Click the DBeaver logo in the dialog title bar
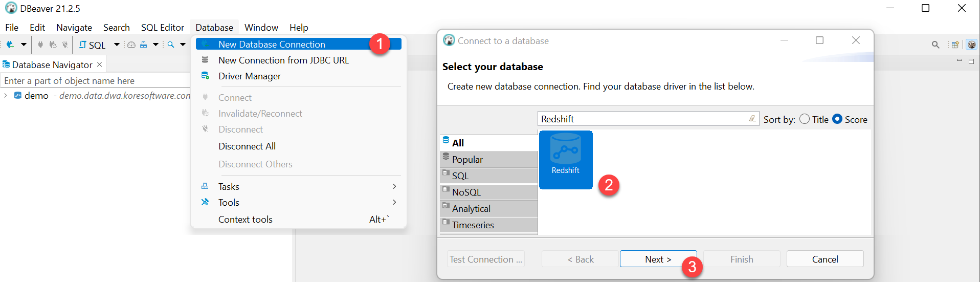 click(x=449, y=40)
